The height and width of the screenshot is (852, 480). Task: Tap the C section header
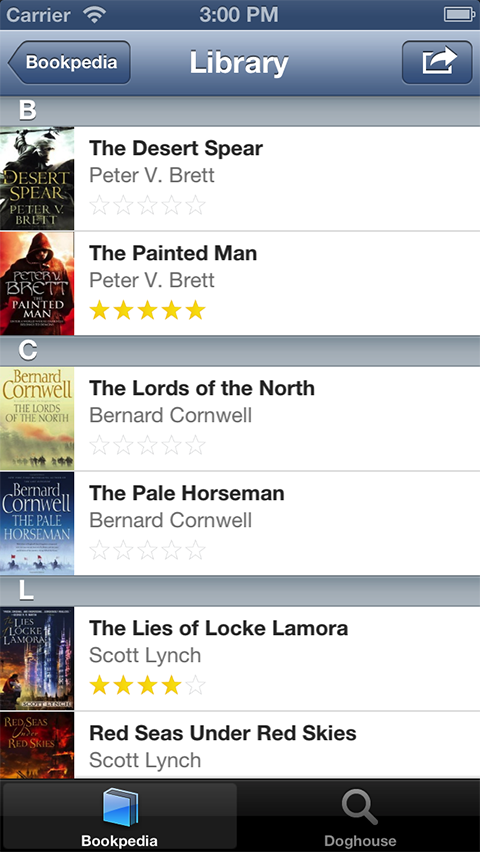[240, 351]
